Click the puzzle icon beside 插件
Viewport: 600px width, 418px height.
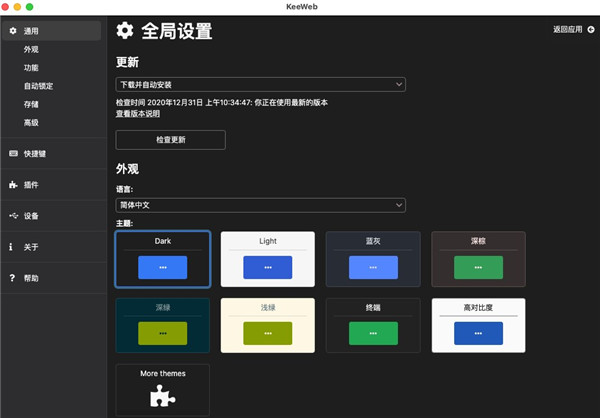click(x=13, y=185)
